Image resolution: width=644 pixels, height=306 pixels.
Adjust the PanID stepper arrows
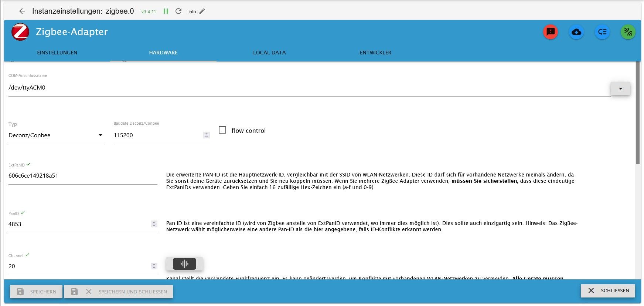pos(154,224)
